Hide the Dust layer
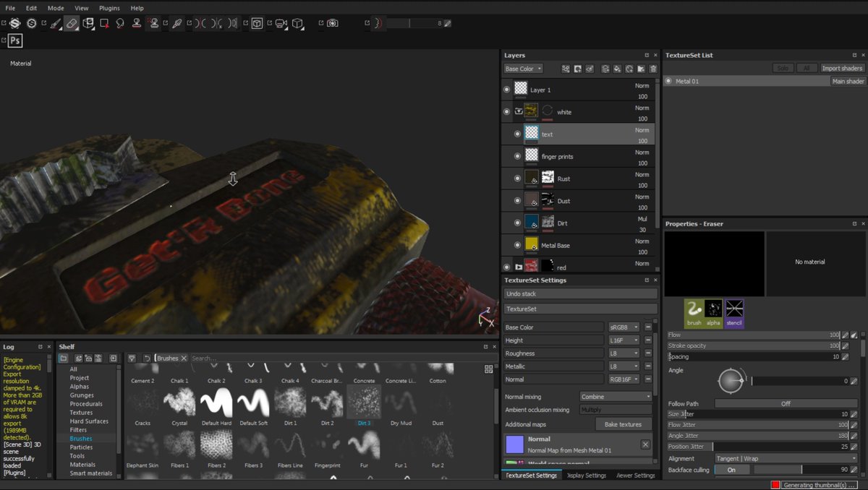 pyautogui.click(x=517, y=201)
